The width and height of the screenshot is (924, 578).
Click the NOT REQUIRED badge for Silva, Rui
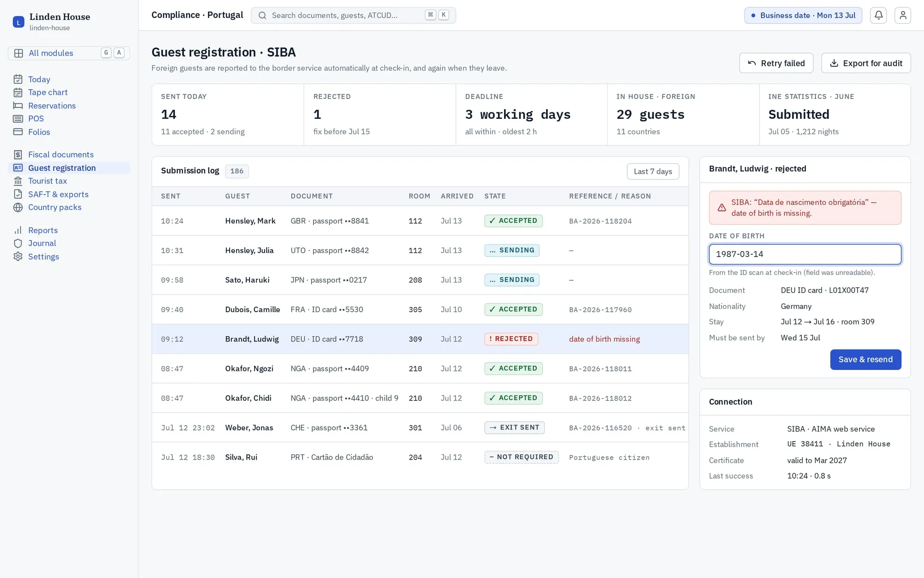521,457
